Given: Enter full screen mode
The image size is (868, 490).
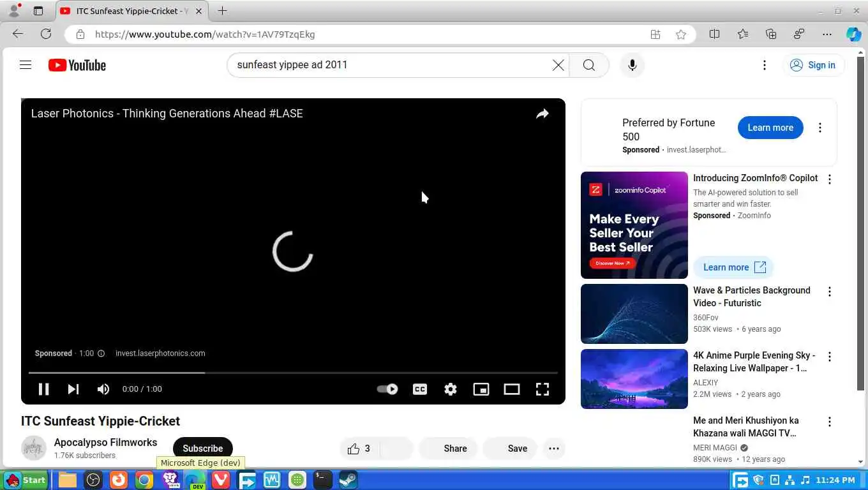Looking at the screenshot, I should point(542,389).
